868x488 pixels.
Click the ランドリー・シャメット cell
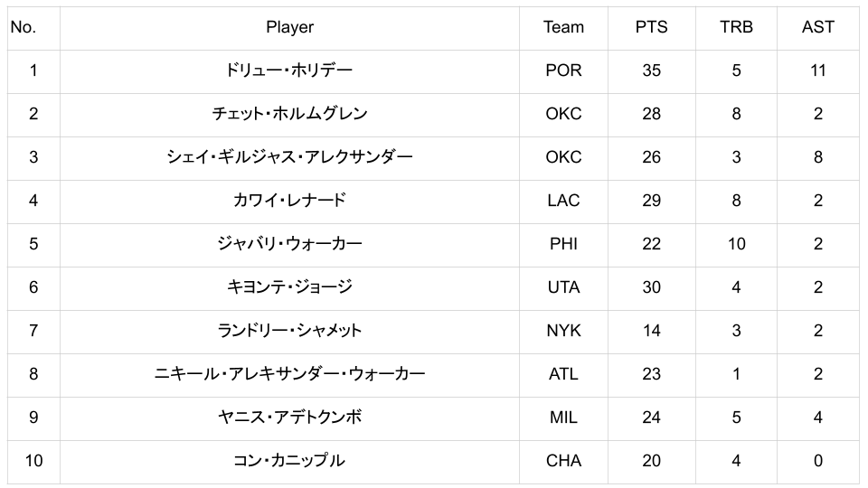pos(289,331)
